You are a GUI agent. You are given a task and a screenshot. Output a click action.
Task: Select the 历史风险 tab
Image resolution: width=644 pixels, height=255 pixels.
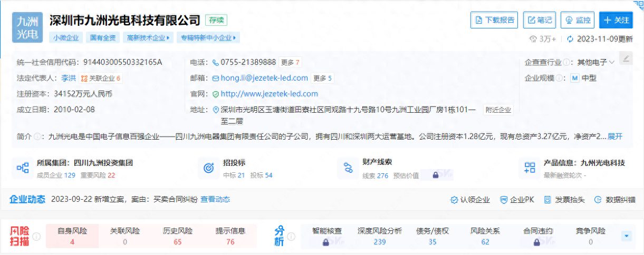pyautogui.click(x=178, y=236)
